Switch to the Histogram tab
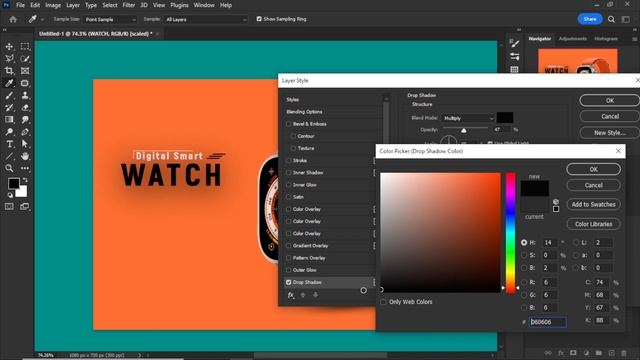The image size is (640, 360). 606,39
